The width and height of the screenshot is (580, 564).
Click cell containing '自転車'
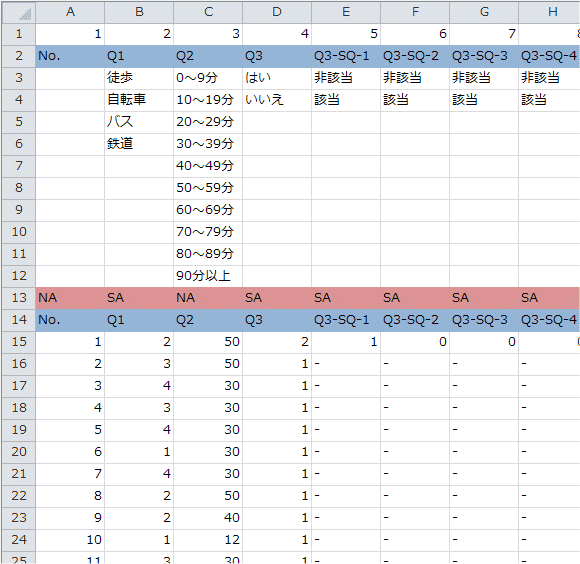tap(139, 100)
